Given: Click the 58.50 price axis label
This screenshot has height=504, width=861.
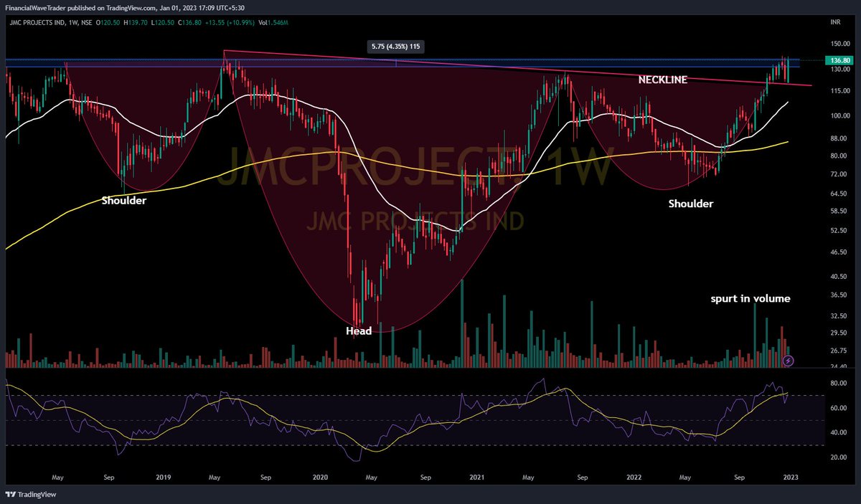Looking at the screenshot, I should 838,212.
